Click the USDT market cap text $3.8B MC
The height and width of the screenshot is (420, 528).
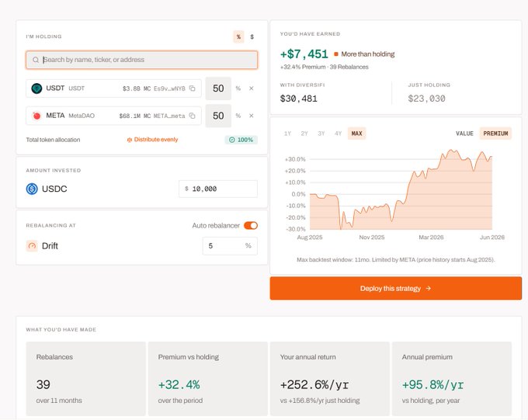point(137,89)
